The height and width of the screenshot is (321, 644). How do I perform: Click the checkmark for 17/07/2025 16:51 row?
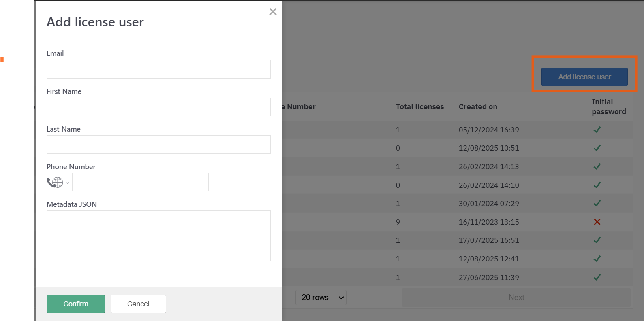[x=597, y=240]
